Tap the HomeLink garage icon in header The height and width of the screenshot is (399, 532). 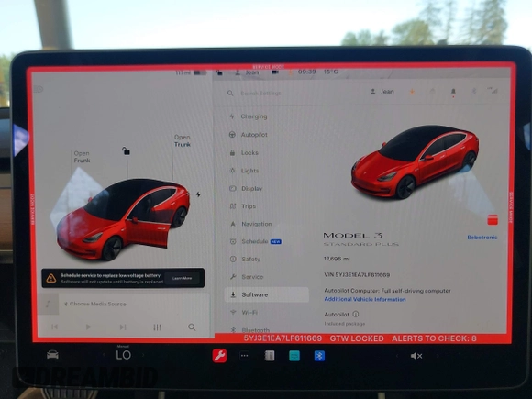click(x=433, y=92)
